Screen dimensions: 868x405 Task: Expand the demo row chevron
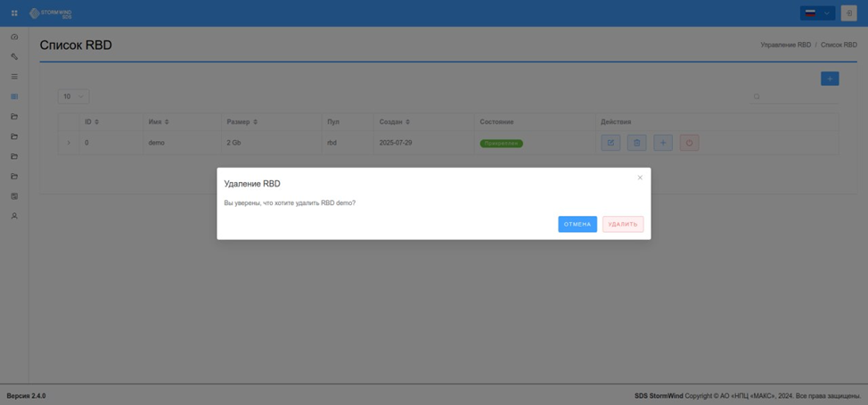click(x=69, y=143)
